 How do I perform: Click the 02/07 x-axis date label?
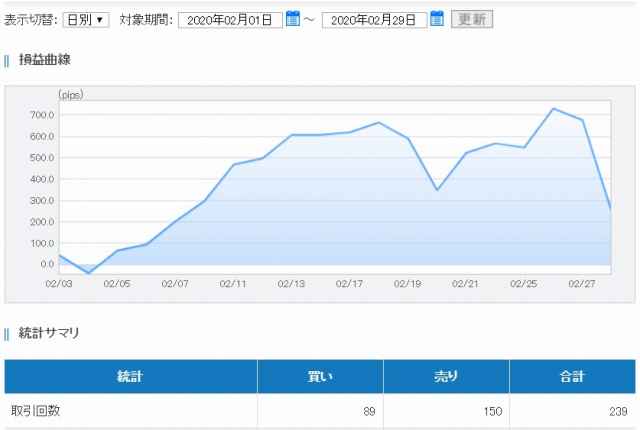click(175, 284)
